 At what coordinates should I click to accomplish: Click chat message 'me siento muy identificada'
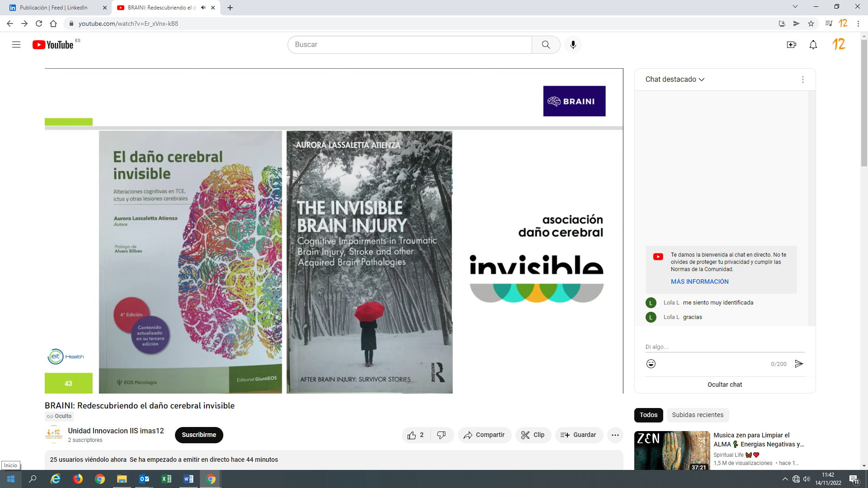pyautogui.click(x=718, y=303)
